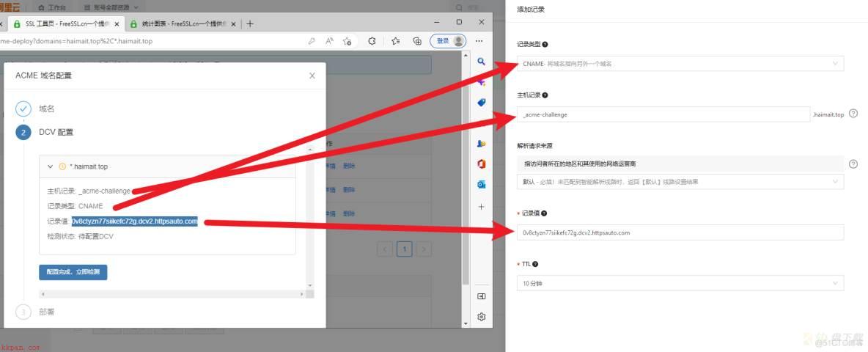The image size is (868, 352).
Task: Add this page to favorites star icon
Action: point(347,41)
